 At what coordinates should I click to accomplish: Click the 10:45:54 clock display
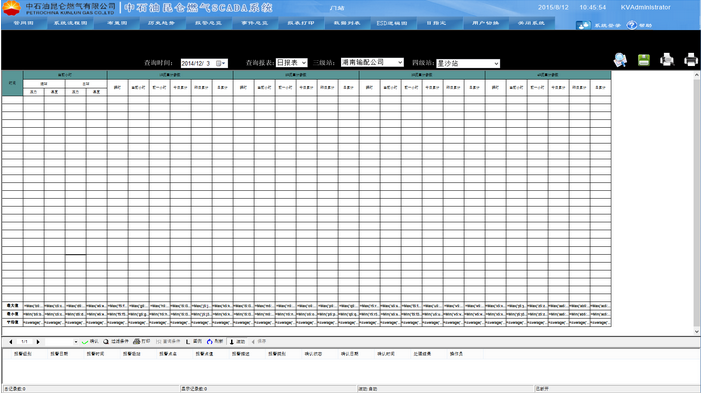point(593,7)
